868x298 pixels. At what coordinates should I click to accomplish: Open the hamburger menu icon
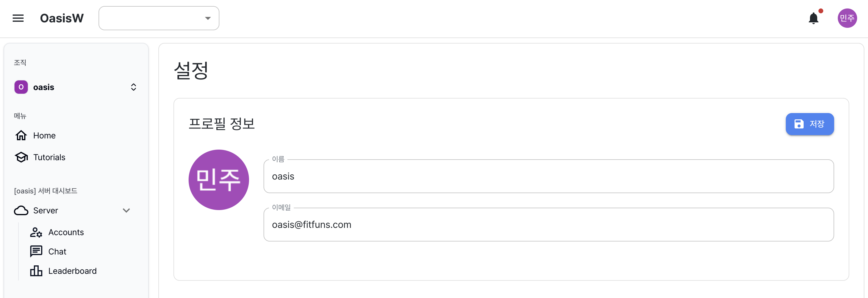point(18,18)
